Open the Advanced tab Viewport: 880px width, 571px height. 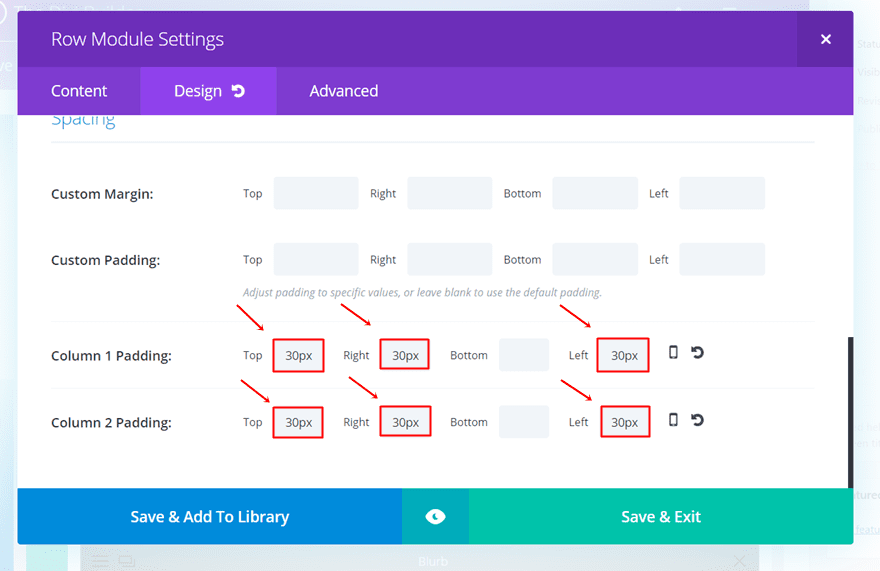point(343,91)
